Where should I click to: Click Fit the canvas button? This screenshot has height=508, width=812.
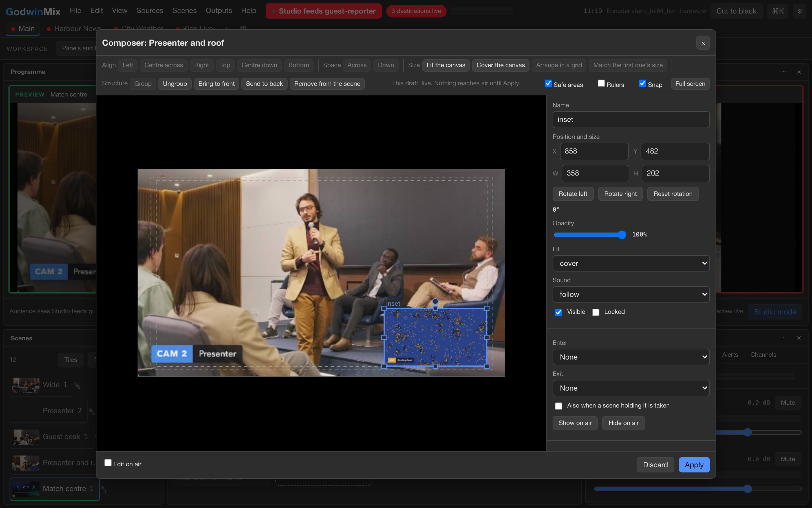tap(445, 65)
